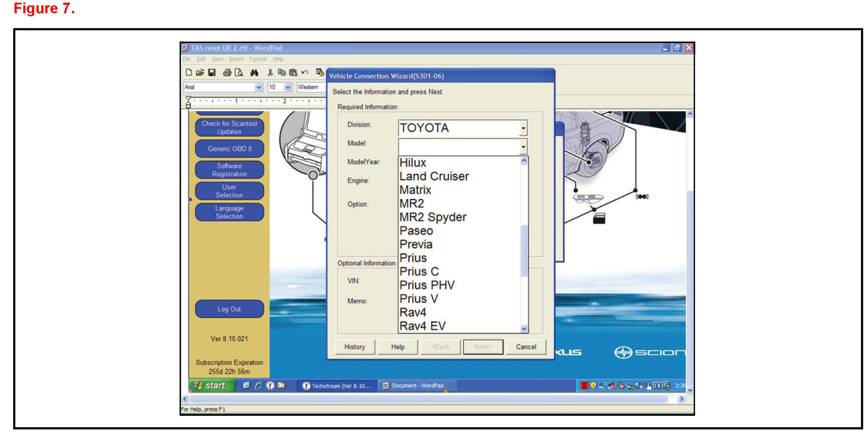This screenshot has width=868, height=436.
Task: Click the Help button in the wizard
Action: [x=398, y=347]
